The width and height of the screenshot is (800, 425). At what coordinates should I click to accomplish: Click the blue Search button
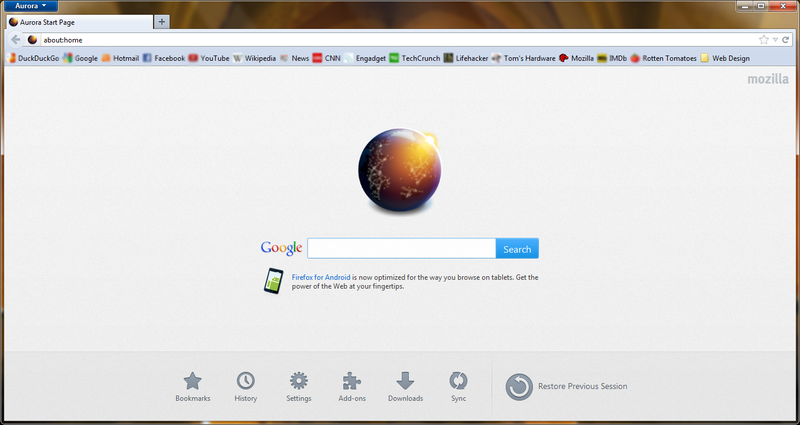tap(517, 248)
